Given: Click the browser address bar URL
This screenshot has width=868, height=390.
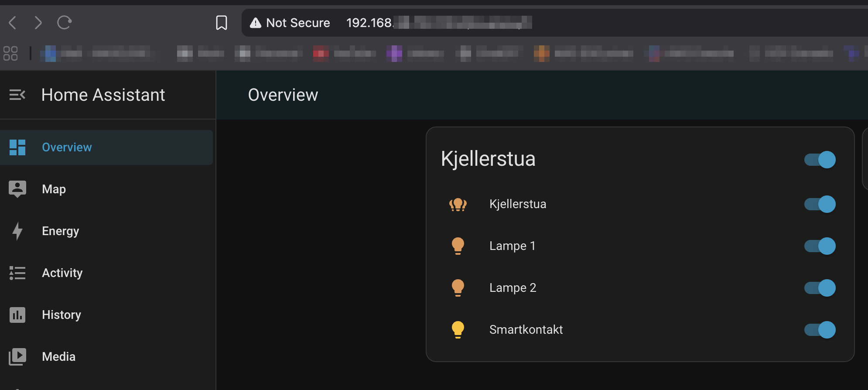Looking at the screenshot, I should click(439, 23).
